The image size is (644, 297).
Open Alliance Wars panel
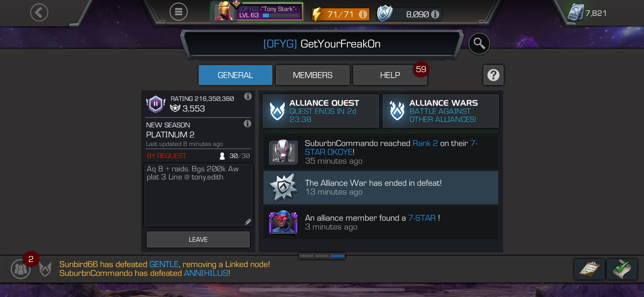pos(440,111)
